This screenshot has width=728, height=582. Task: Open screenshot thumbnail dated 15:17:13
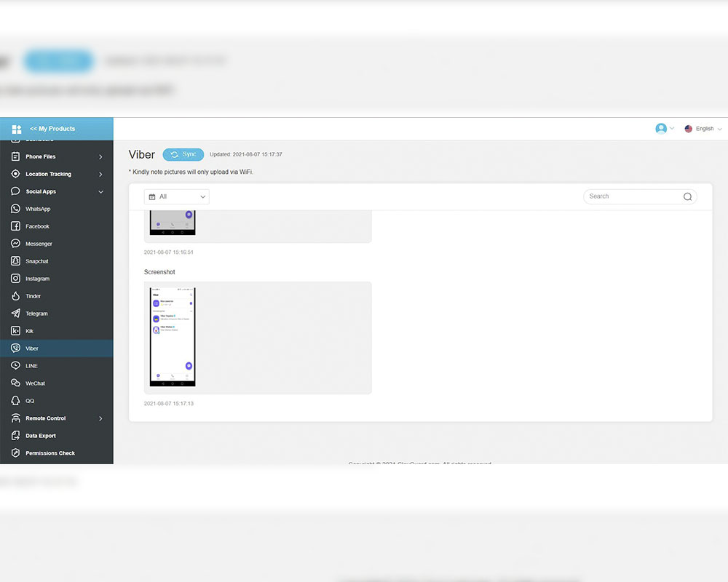coord(173,337)
